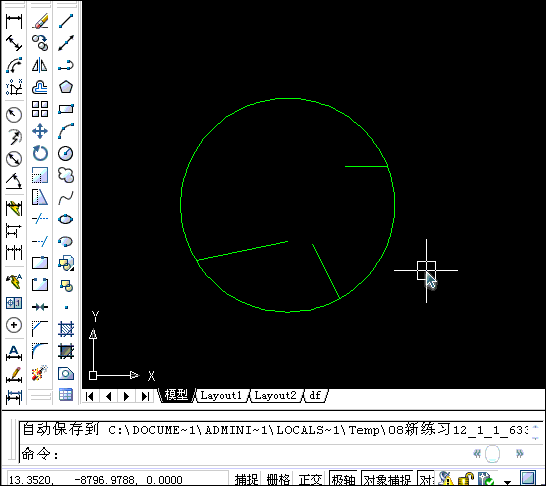546x486 pixels.
Task: Open the Layout2 tab
Action: coord(275,395)
